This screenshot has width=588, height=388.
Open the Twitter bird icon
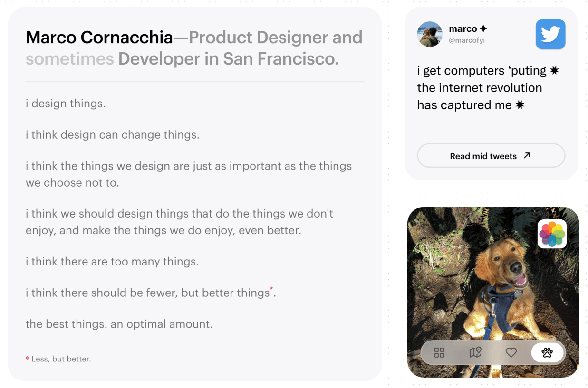pyautogui.click(x=550, y=34)
